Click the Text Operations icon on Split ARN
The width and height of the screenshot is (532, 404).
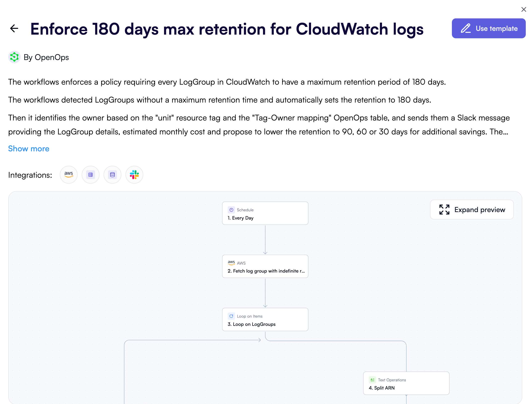point(372,380)
